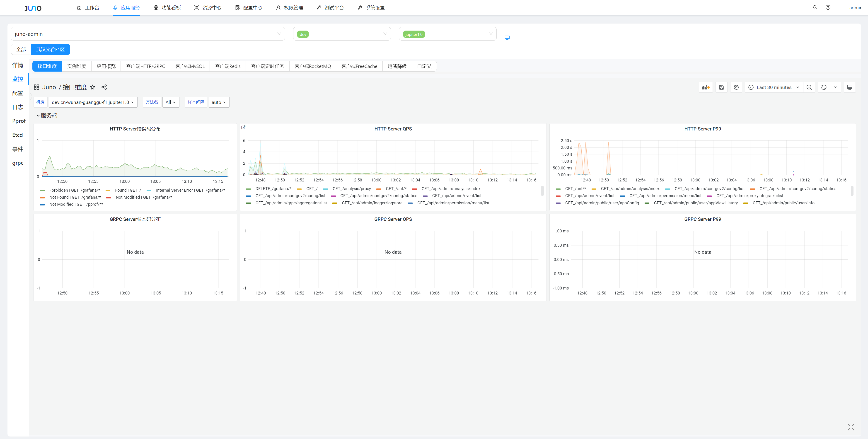Select the 武汉光谷F1区 zone filter

[50, 50]
